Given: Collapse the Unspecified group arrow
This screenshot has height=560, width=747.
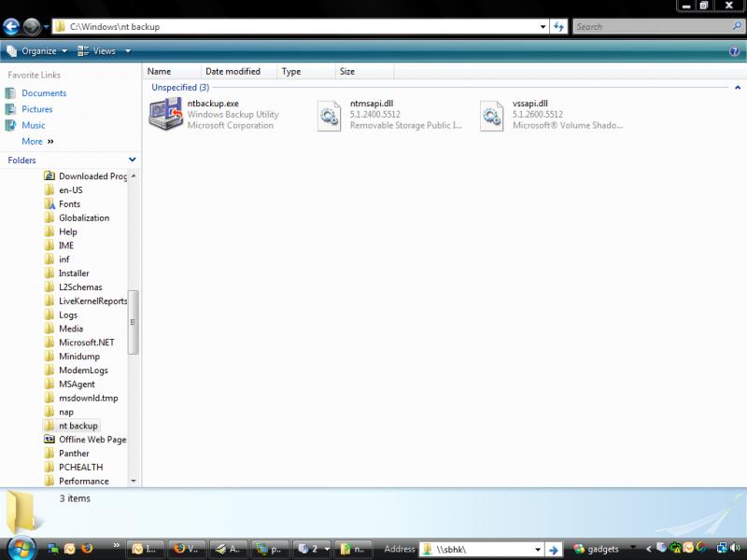Looking at the screenshot, I should (x=738, y=88).
